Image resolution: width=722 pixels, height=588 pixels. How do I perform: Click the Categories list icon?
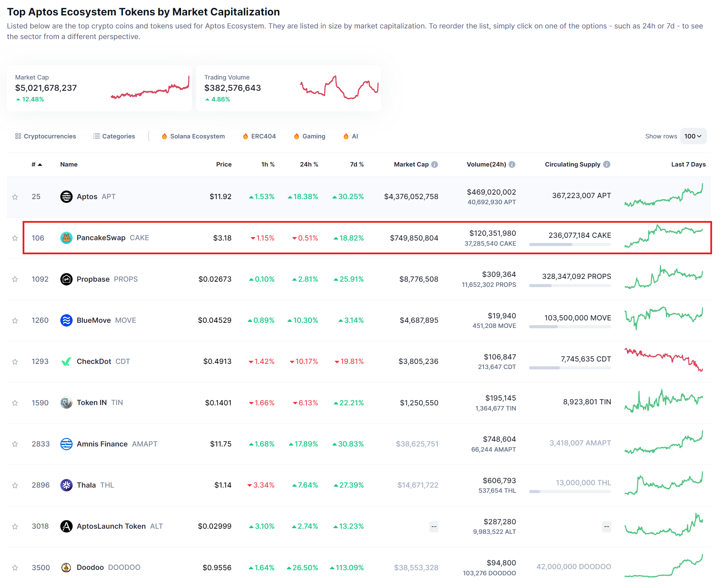[x=96, y=136]
